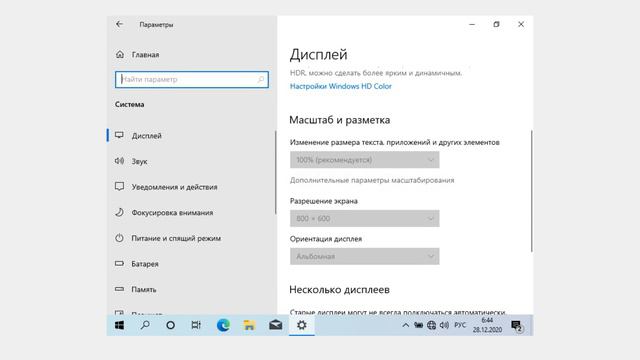Click the battery icon beside Батарея
Screen dimensions: 640x360
(x=119, y=263)
